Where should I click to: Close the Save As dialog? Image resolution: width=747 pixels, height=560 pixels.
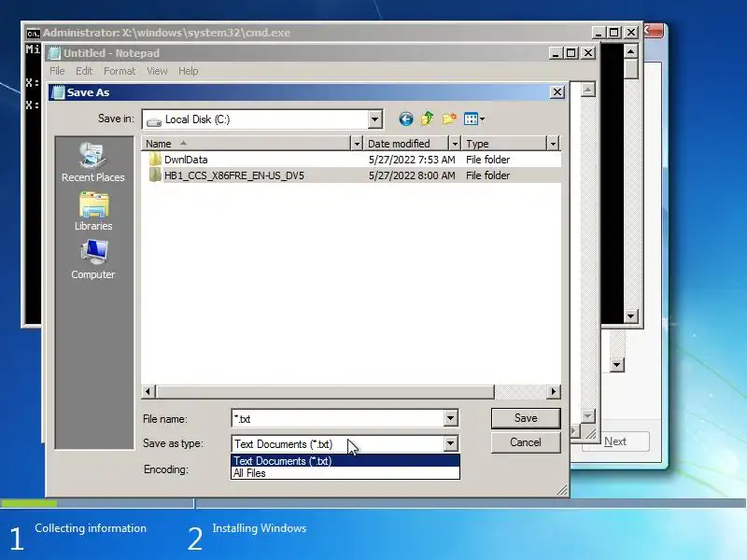coord(557,91)
